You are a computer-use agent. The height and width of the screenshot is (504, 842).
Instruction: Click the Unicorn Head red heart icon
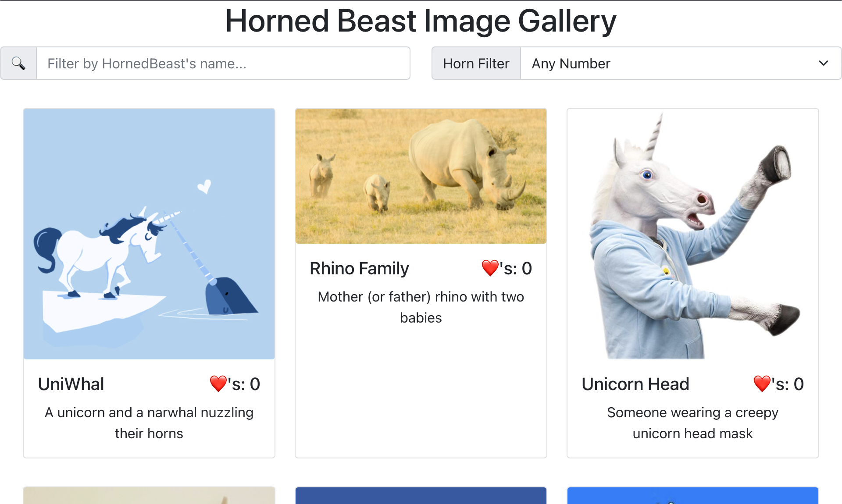[x=762, y=384]
